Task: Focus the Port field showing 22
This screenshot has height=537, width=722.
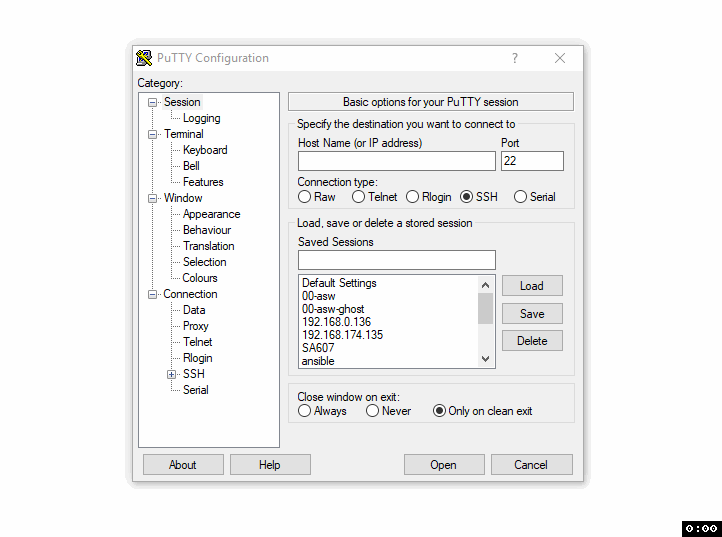Action: tap(532, 161)
